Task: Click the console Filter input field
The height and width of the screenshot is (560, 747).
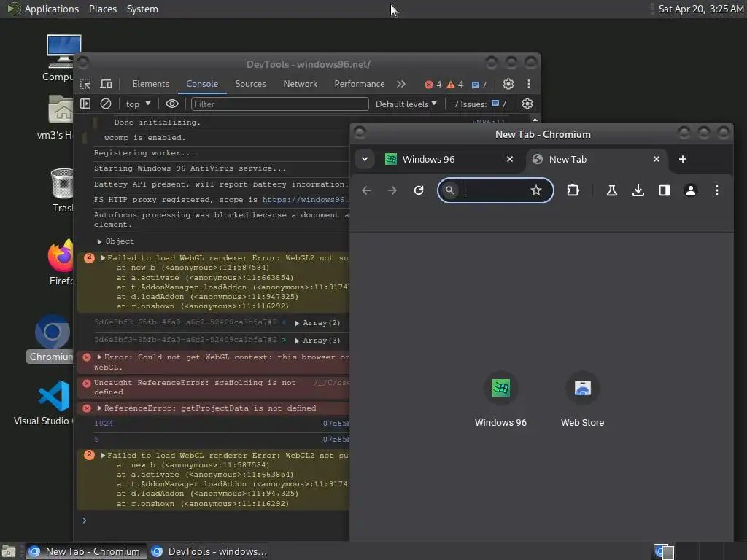Action: [279, 104]
